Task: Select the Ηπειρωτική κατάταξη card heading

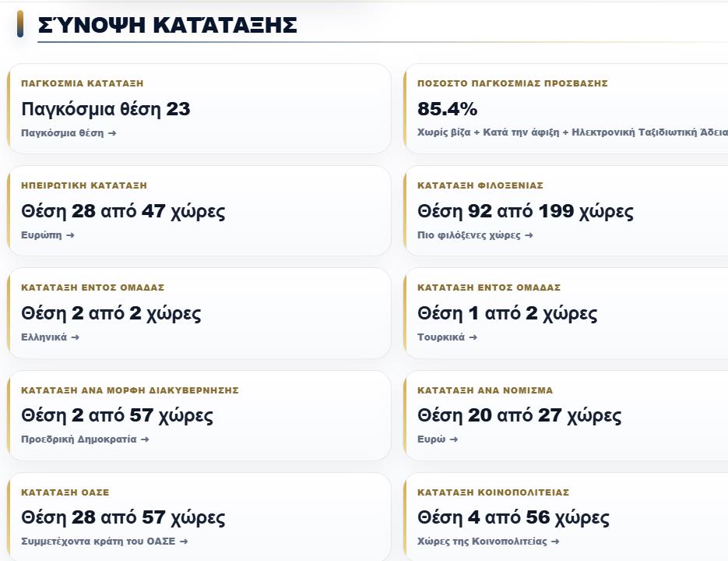Action: 84,185
